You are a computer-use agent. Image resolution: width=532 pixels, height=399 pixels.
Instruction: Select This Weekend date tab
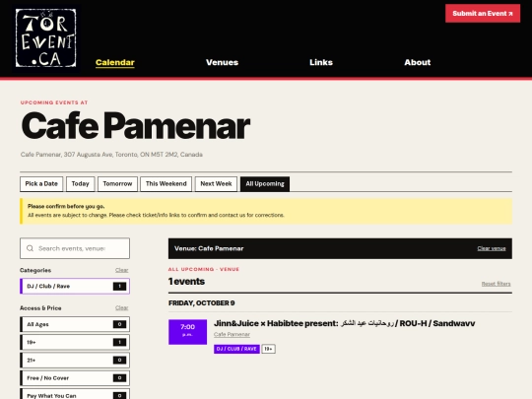click(x=166, y=184)
